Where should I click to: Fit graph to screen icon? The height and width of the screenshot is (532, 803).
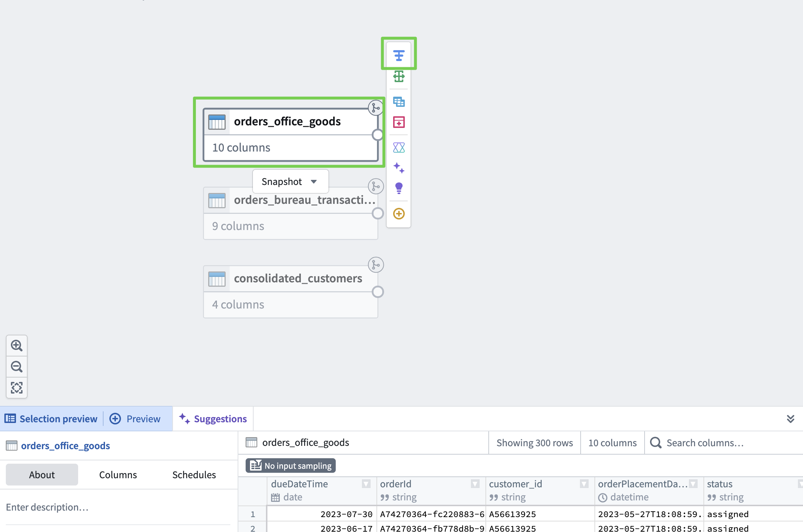click(x=17, y=388)
